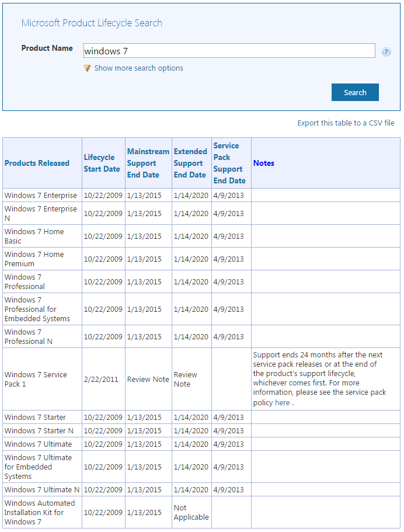Open Show more search options link

138,68
